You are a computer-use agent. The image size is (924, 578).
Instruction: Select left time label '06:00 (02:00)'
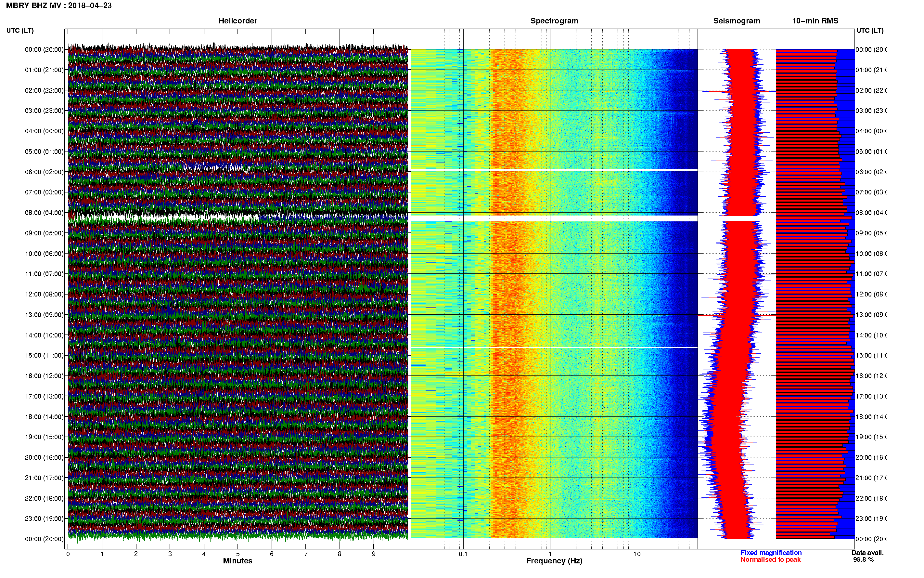44,172
